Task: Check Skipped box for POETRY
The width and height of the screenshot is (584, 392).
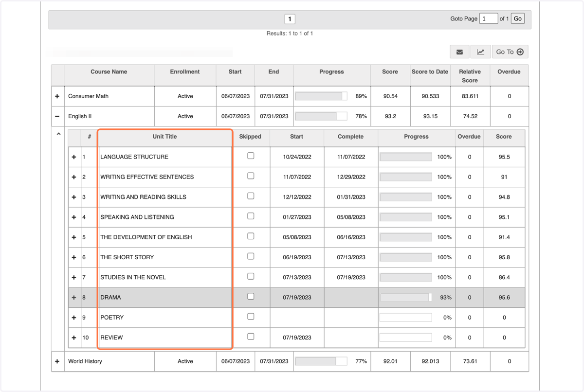Action: pos(251,317)
